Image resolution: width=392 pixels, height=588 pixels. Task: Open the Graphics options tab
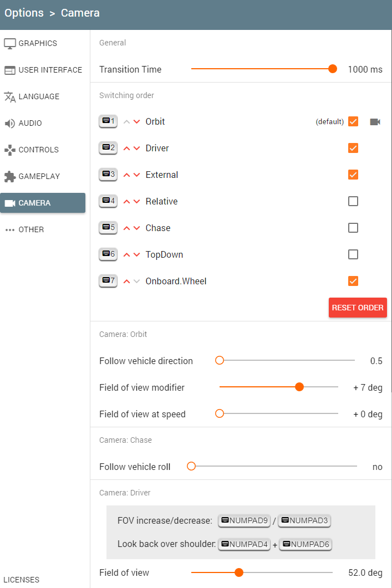[x=38, y=43]
